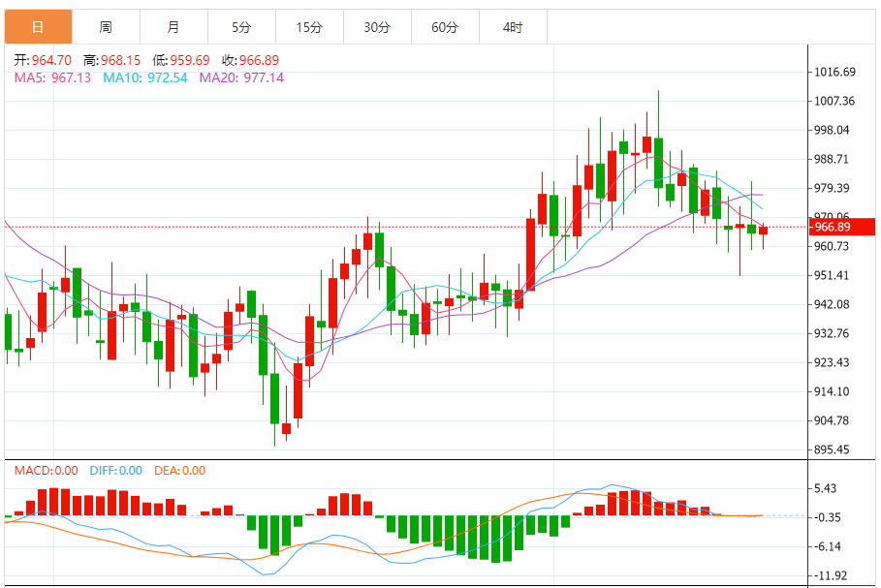
Task: Click the DIFF:0.00 label
Action: [116, 471]
